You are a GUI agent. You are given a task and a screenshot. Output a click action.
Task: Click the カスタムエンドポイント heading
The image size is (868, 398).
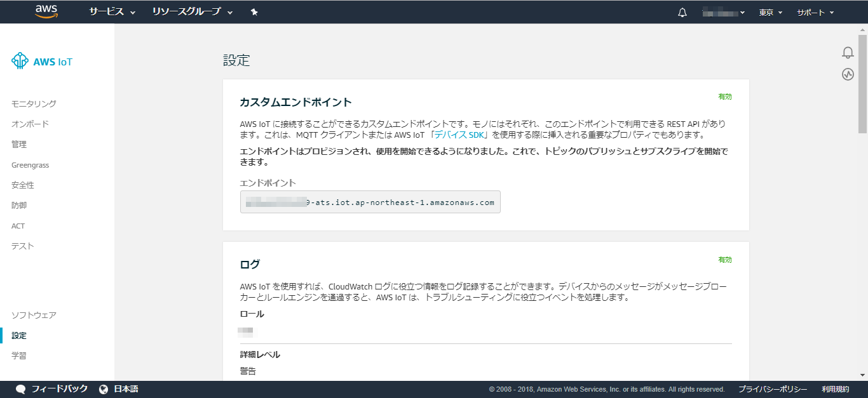(x=296, y=102)
